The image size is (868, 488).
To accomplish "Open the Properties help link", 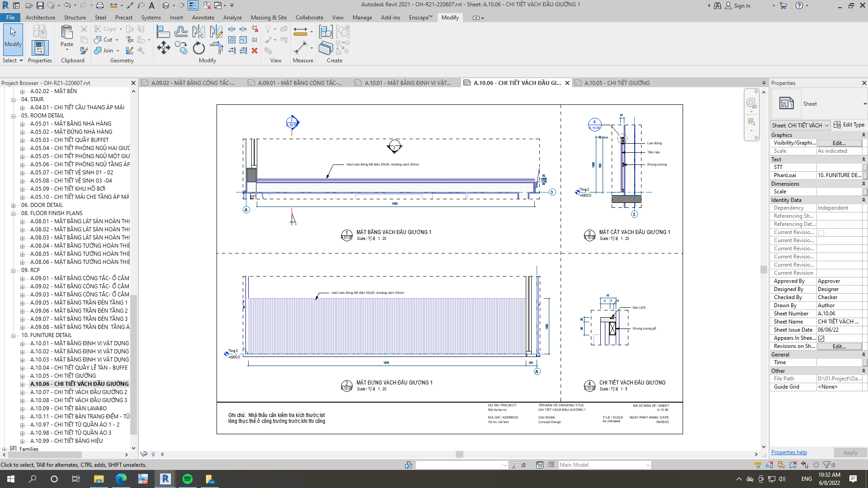I will pyautogui.click(x=788, y=452).
